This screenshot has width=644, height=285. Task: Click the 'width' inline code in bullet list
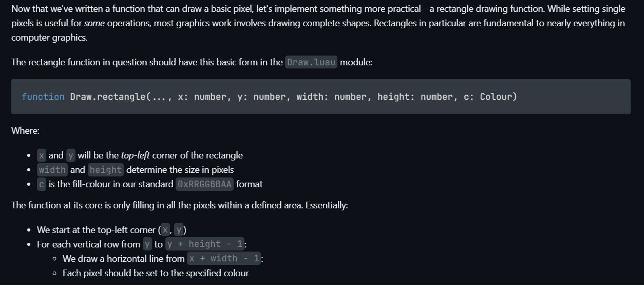(52, 170)
